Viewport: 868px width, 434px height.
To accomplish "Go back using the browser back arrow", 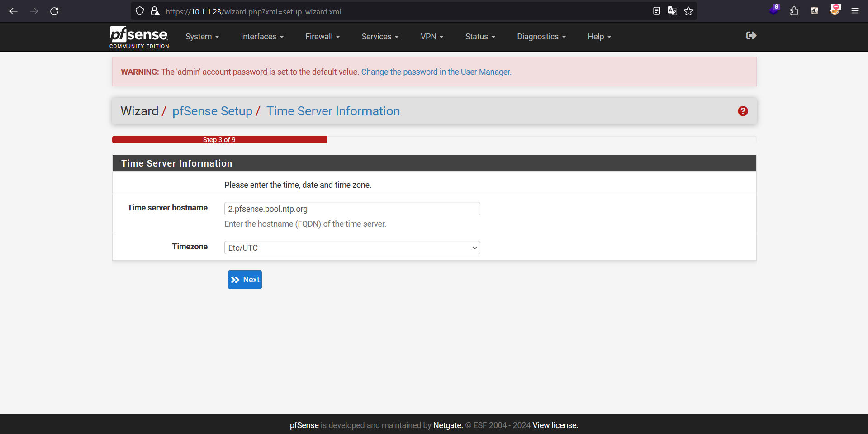I will (x=14, y=11).
